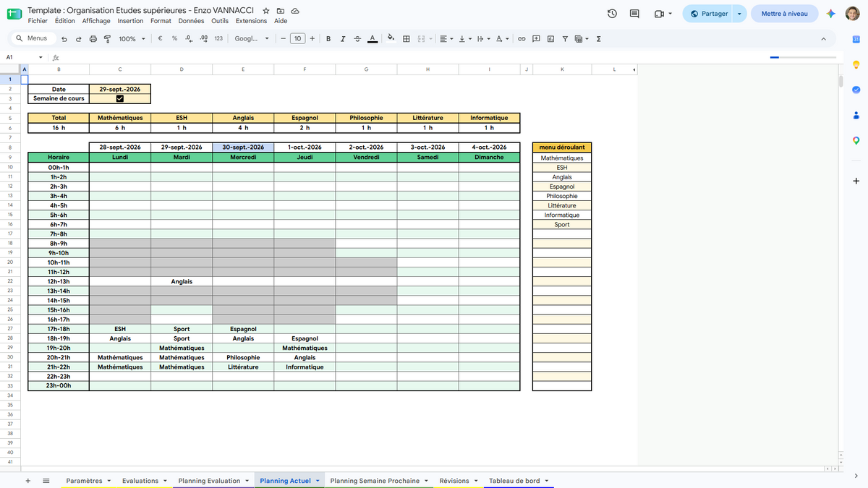Toggle italic formatting
868x488 pixels.
[x=343, y=38]
